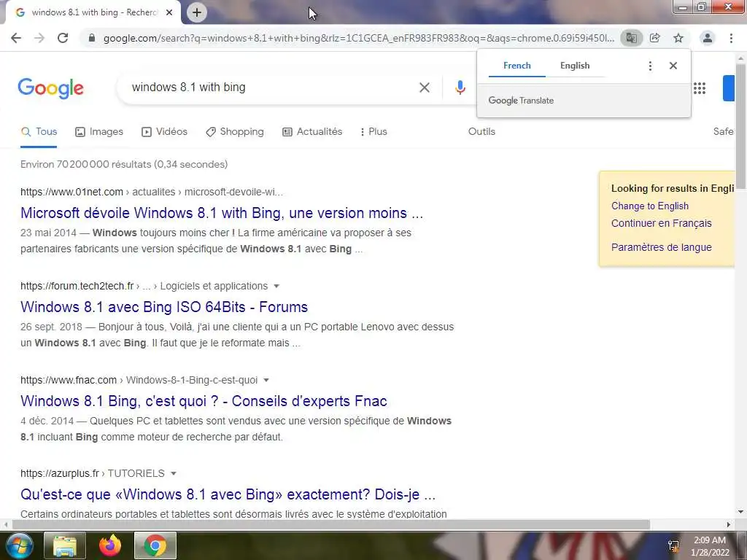Open Windows 8.1 Bing, c'est quoi link
747x560 pixels.
click(204, 401)
